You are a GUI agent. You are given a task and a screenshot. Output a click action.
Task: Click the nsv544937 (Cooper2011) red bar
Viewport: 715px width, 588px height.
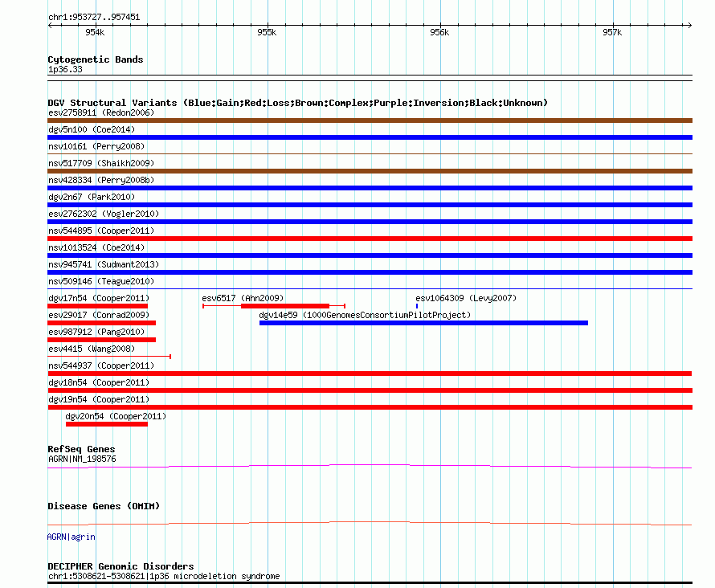point(370,374)
